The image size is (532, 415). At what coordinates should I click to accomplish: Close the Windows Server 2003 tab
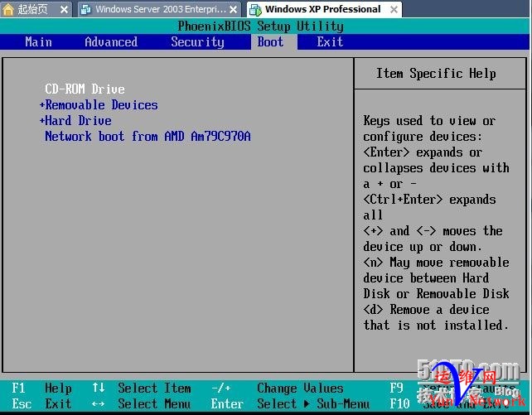coord(233,9)
